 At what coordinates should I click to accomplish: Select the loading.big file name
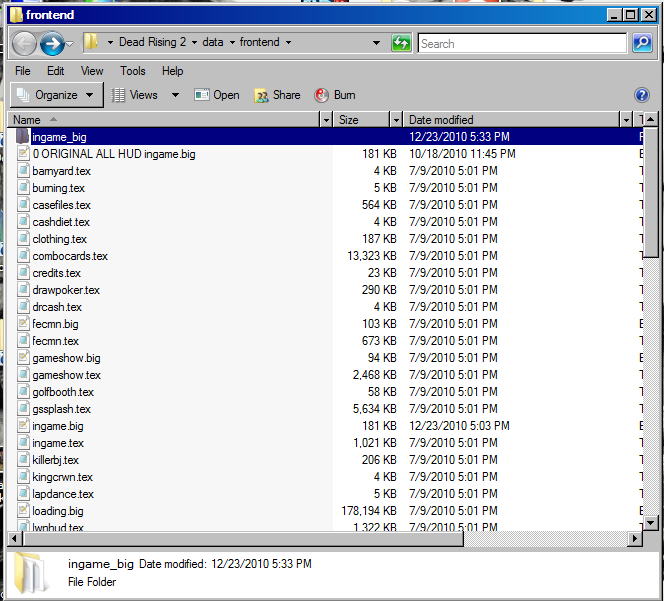coord(58,511)
